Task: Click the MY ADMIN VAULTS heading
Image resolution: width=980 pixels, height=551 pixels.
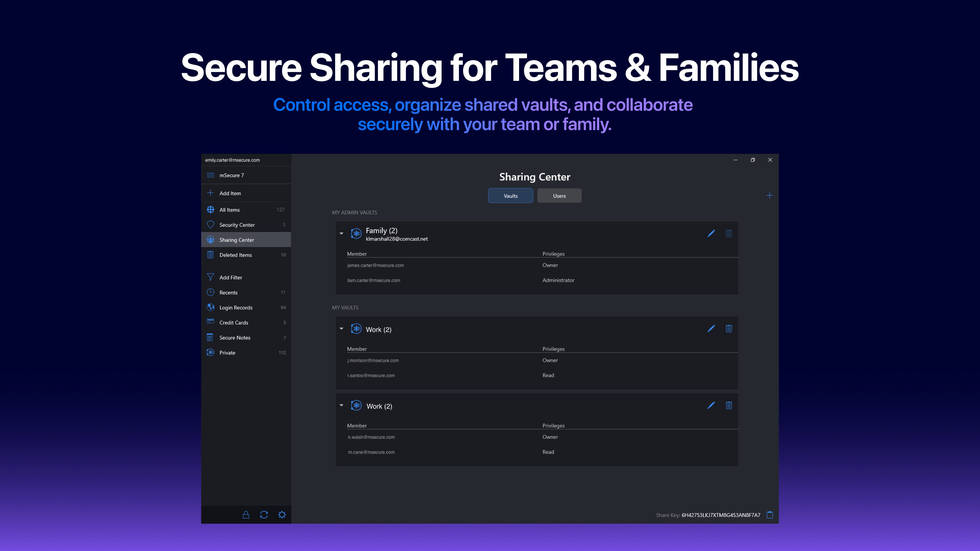Action: point(354,212)
